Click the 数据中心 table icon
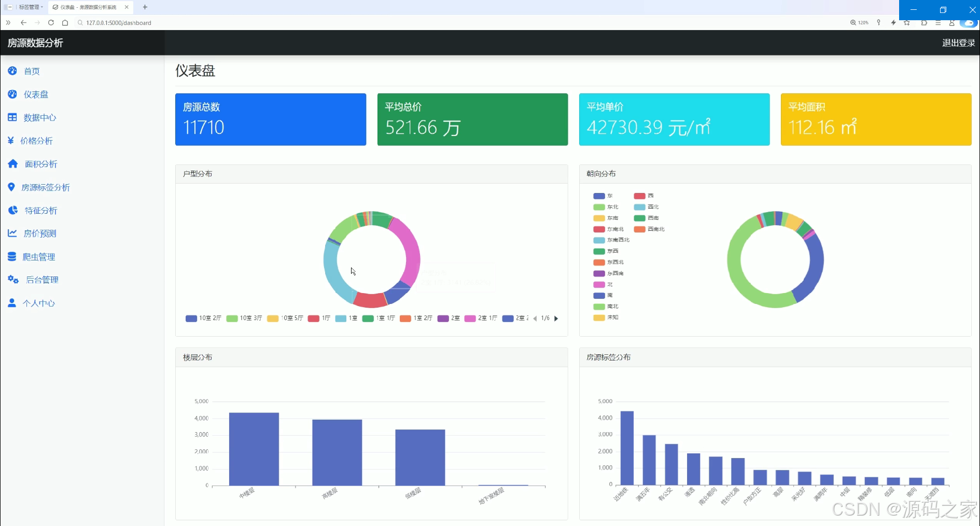Viewport: 980px width, 526px height. tap(12, 117)
